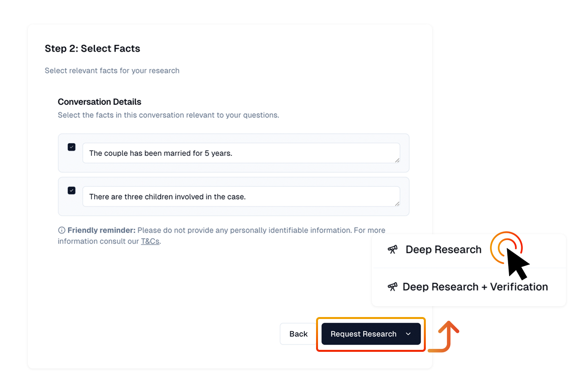The height and width of the screenshot is (392, 588).
Task: Choose Deep Research + Verification from the menu
Action: 474,287
